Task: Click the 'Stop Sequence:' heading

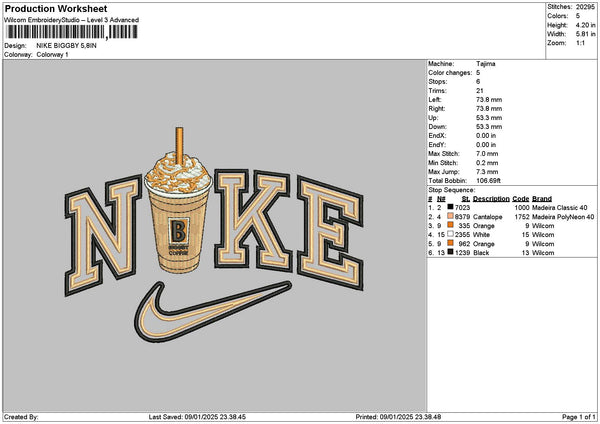Action: (x=452, y=190)
